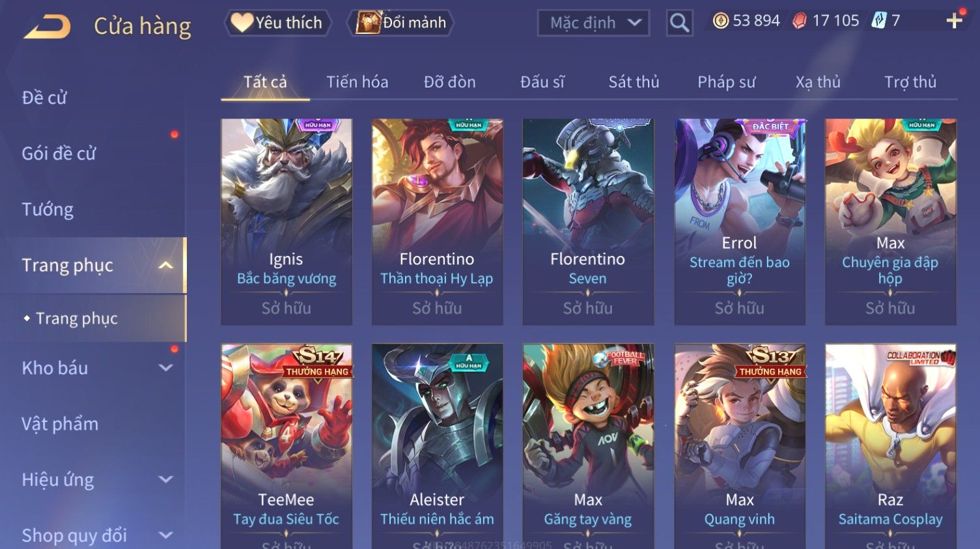
Task: Select the Ignis Bắc băng vương skin
Action: [x=287, y=221]
